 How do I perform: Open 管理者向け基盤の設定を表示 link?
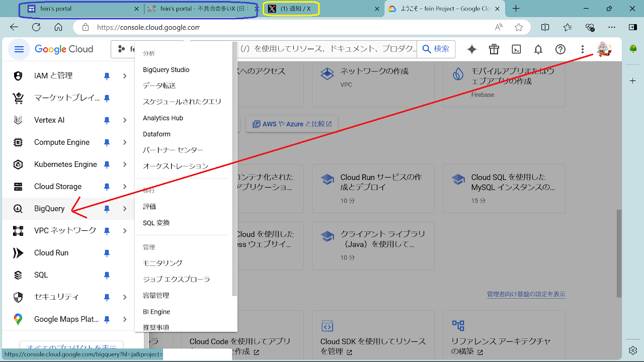tap(526, 294)
